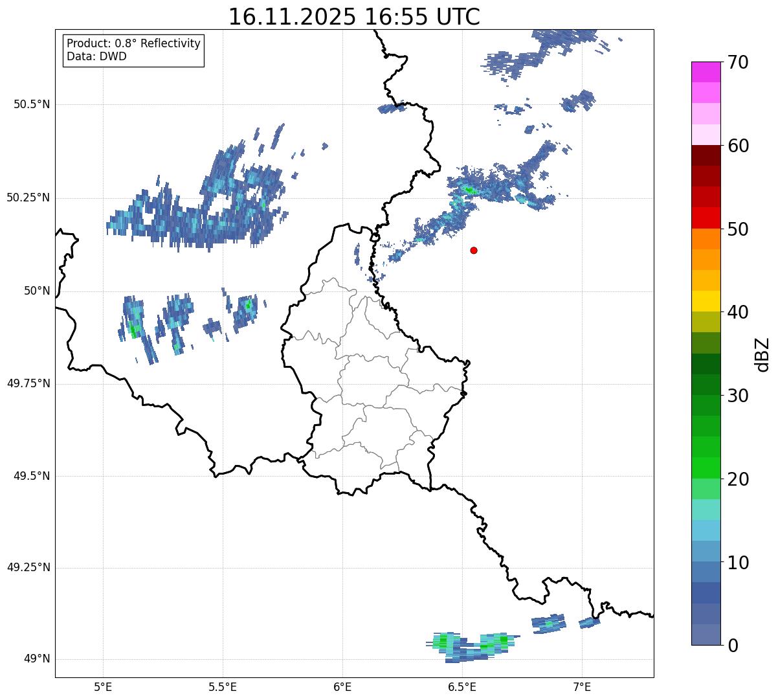Click the colorbar 30 tick label
The width and height of the screenshot is (778, 700).
[738, 396]
